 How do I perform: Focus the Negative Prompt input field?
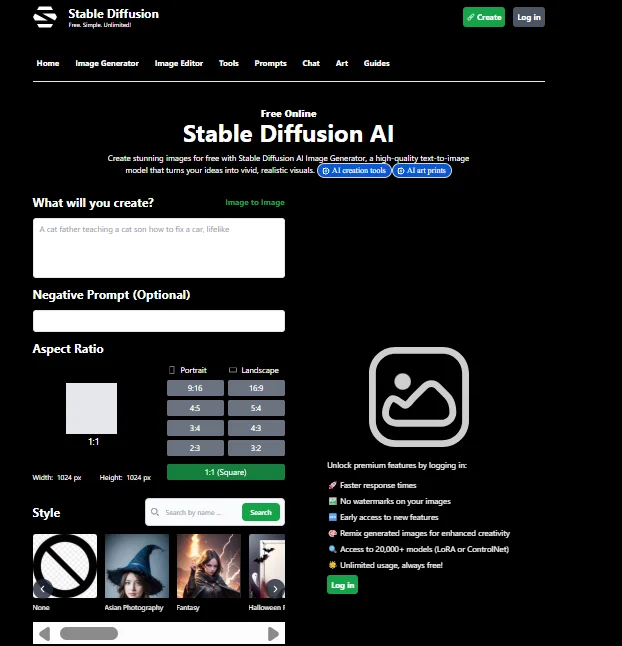pyautogui.click(x=158, y=321)
